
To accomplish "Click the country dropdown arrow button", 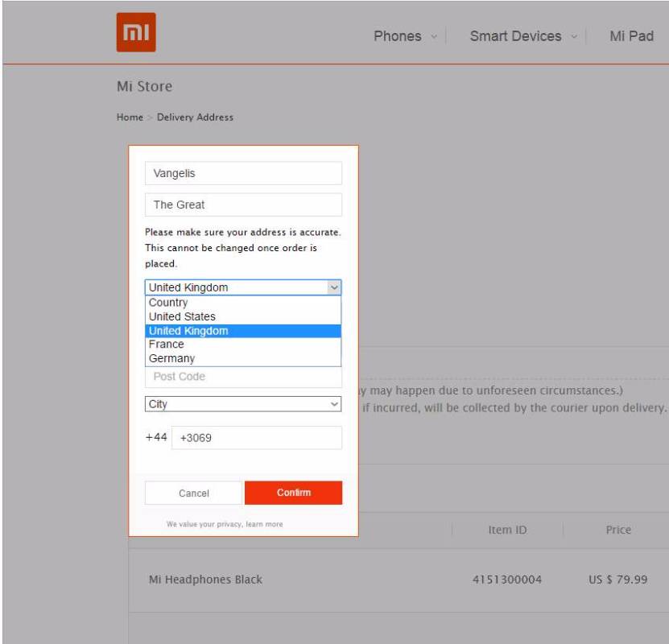I will click(334, 287).
